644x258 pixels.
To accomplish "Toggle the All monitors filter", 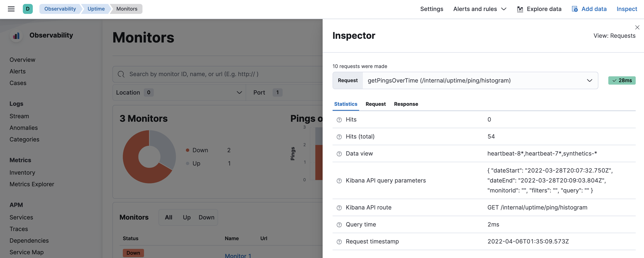I will (x=168, y=217).
